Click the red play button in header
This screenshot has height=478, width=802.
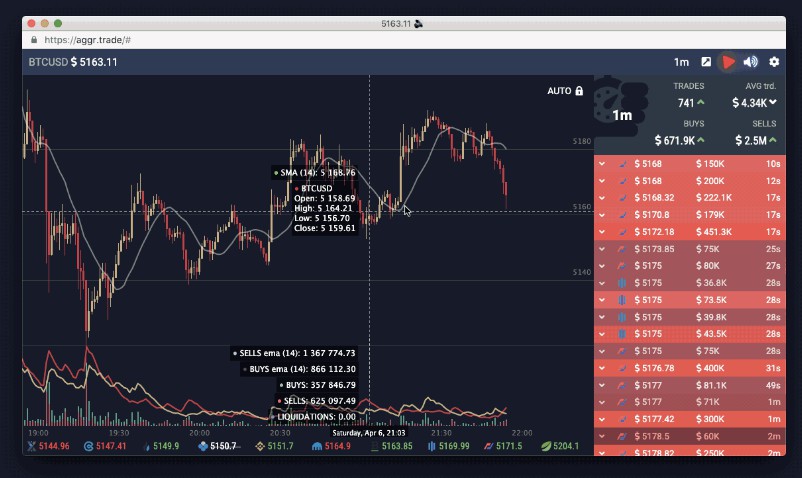point(729,62)
